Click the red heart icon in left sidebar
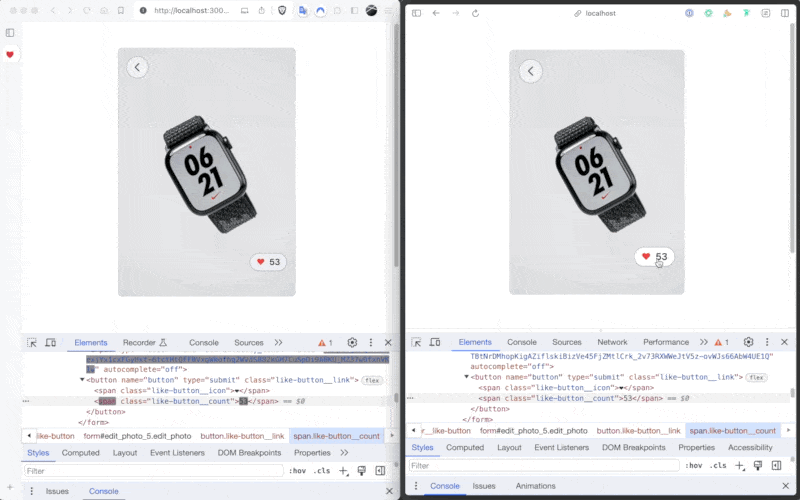The height and width of the screenshot is (500, 800). click(x=10, y=55)
